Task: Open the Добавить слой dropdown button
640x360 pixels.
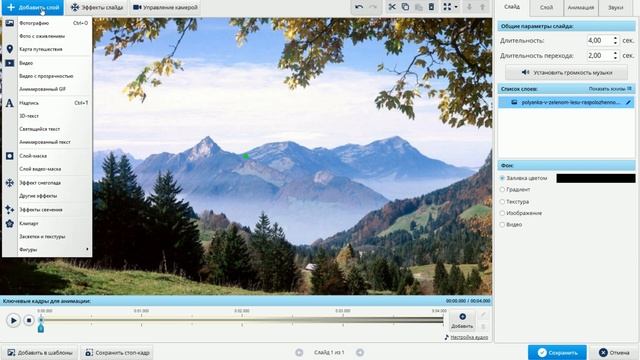Action: pyautogui.click(x=33, y=7)
